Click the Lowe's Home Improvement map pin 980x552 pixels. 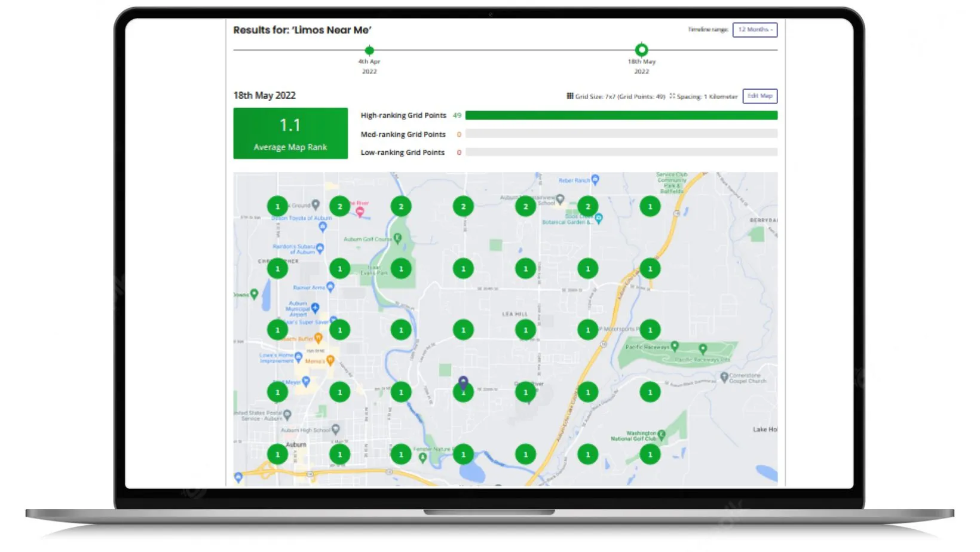pos(298,357)
